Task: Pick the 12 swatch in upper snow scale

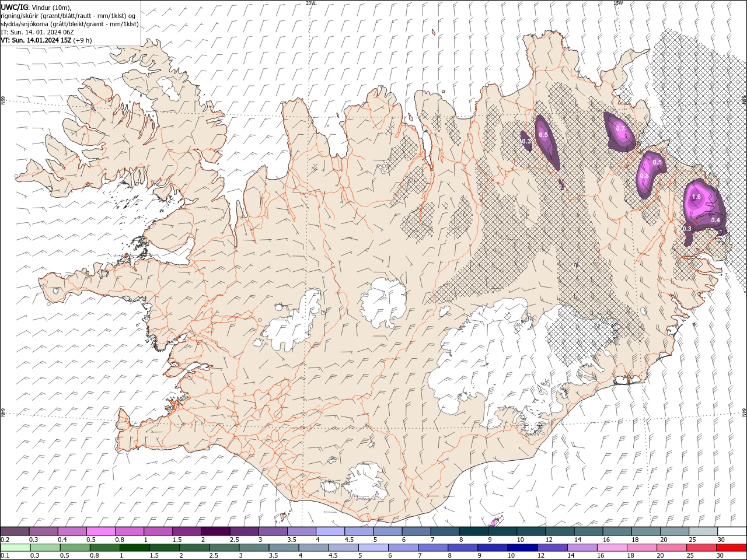Action: [560, 531]
